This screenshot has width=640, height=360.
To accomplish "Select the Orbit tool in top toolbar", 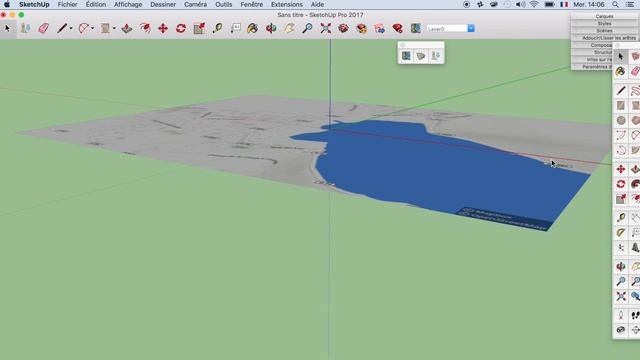I will coord(271,28).
